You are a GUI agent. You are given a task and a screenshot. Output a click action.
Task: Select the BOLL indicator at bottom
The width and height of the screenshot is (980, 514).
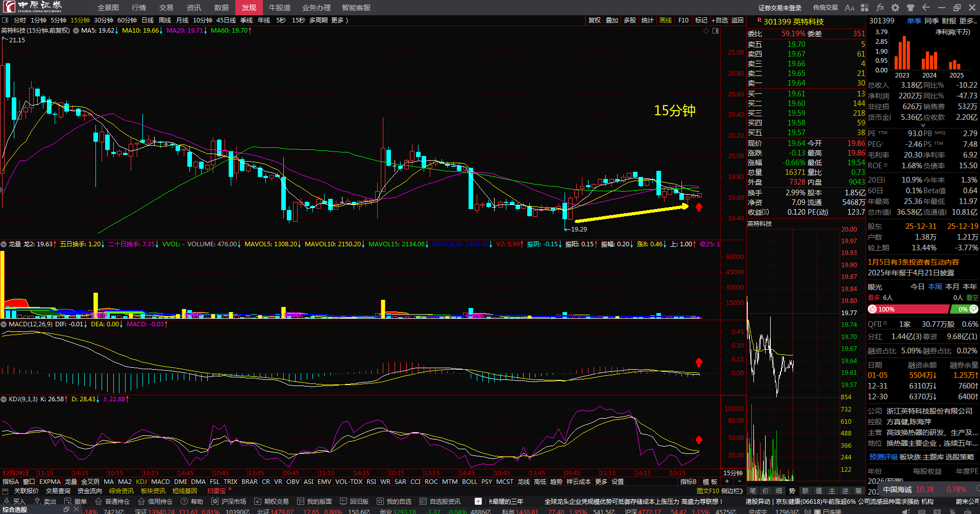pyautogui.click(x=469, y=482)
